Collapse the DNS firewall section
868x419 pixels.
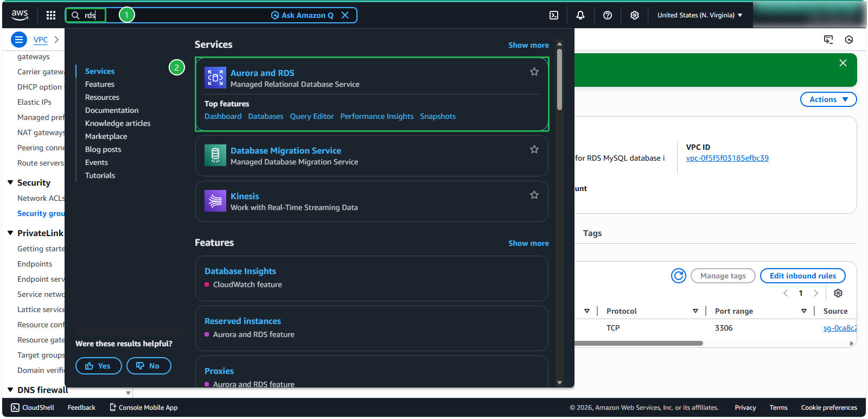(10, 390)
